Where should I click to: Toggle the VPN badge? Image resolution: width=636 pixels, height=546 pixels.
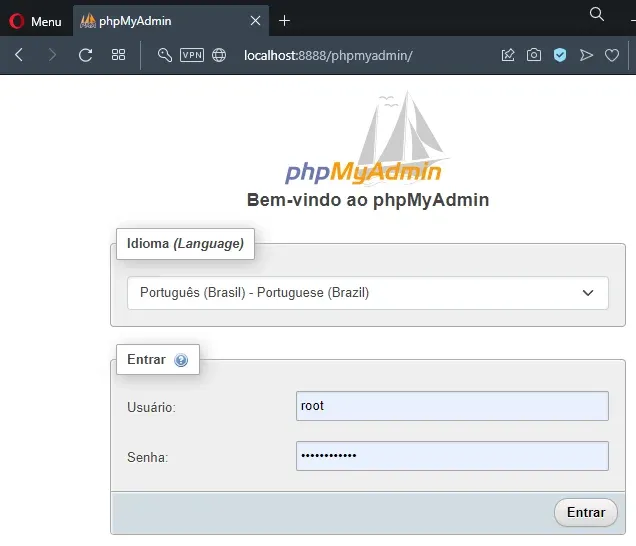point(192,55)
